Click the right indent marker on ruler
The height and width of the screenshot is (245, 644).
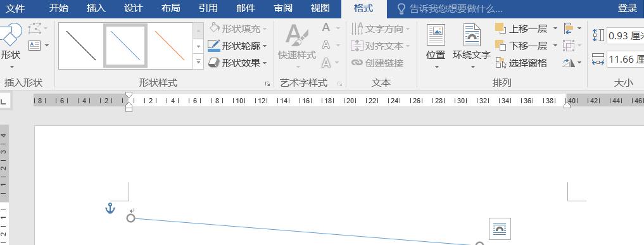[567, 105]
